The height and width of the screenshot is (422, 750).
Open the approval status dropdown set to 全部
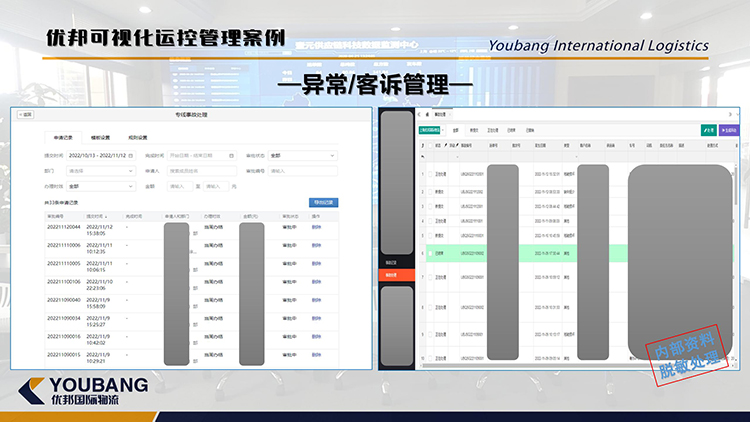[x=302, y=155]
